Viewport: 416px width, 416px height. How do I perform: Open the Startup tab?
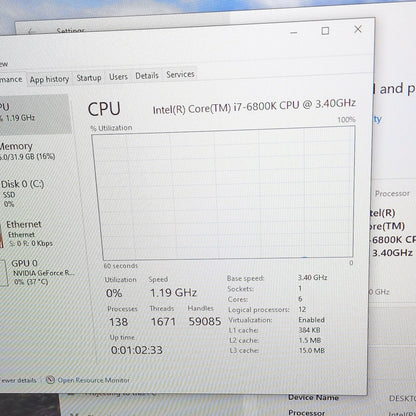[x=89, y=78]
